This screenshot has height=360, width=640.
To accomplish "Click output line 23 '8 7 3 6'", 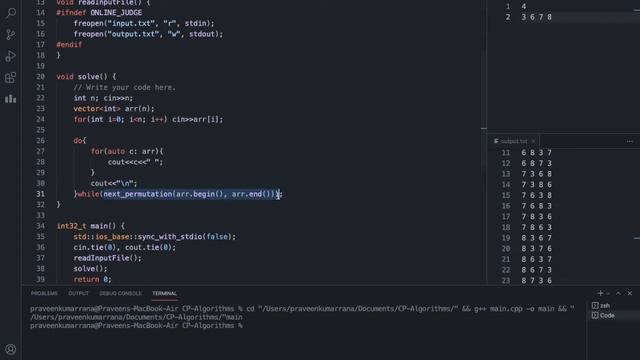I will pyautogui.click(x=536, y=280).
